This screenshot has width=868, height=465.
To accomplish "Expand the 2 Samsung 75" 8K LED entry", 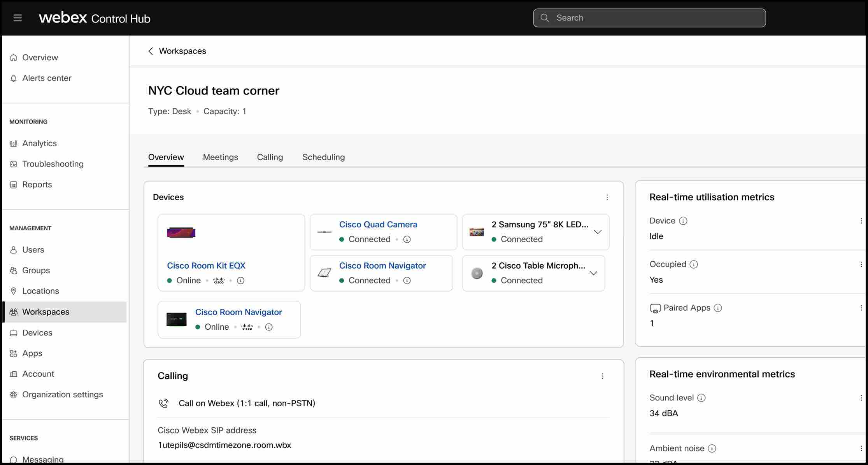I will pos(598,232).
